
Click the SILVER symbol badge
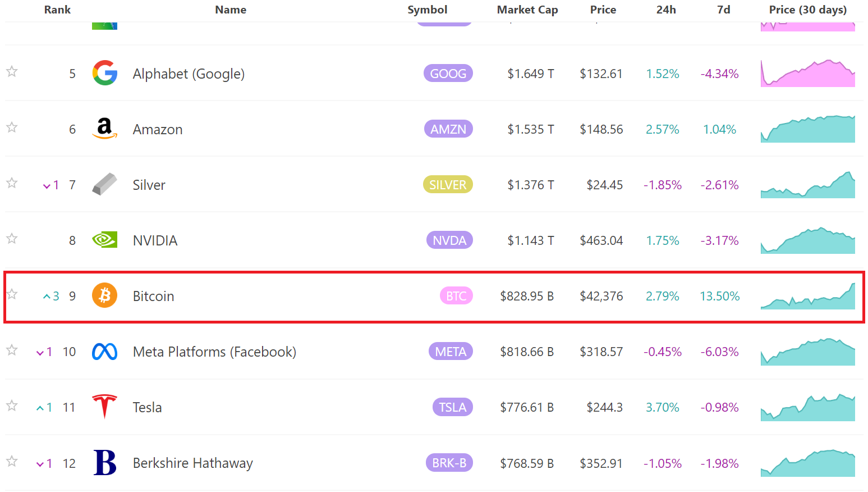pos(448,184)
